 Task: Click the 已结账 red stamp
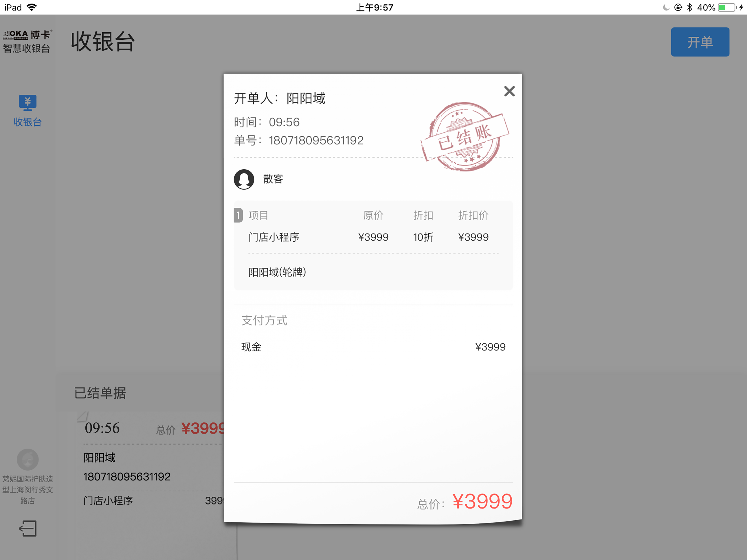(x=465, y=137)
